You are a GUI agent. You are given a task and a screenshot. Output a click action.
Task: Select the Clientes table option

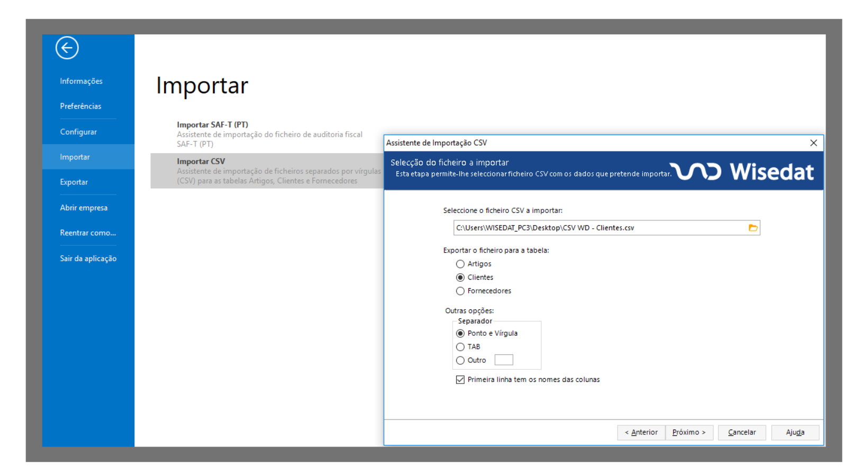(460, 278)
